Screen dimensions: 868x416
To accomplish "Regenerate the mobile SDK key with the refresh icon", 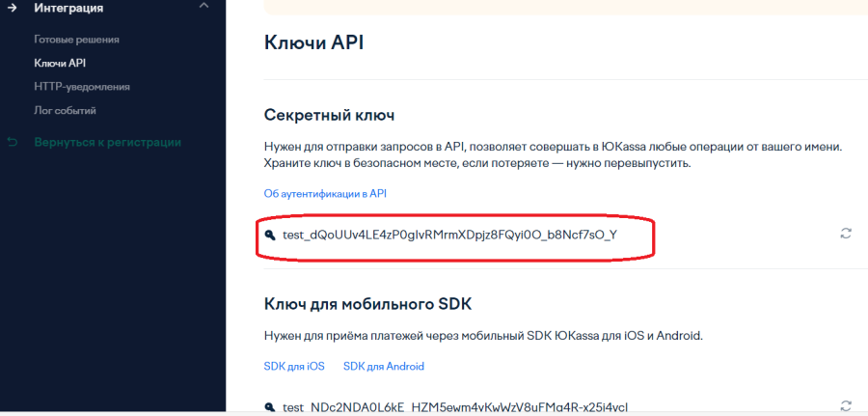I will point(846,405).
